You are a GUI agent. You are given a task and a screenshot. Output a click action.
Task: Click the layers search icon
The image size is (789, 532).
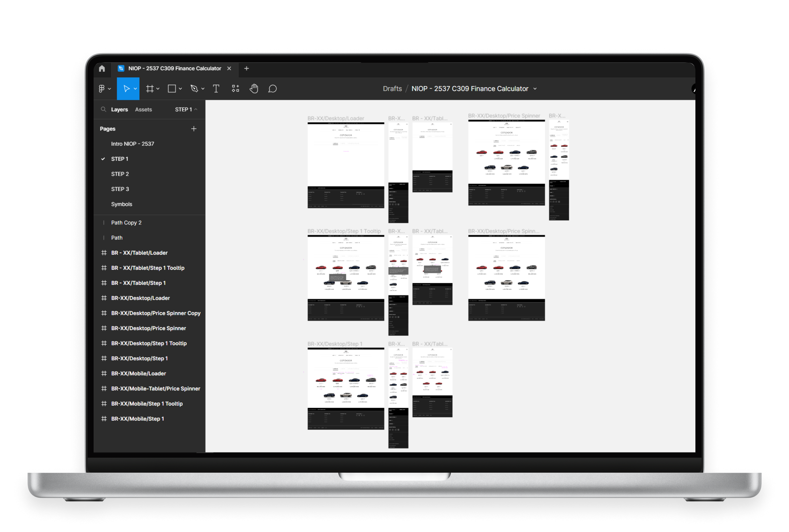click(x=104, y=110)
